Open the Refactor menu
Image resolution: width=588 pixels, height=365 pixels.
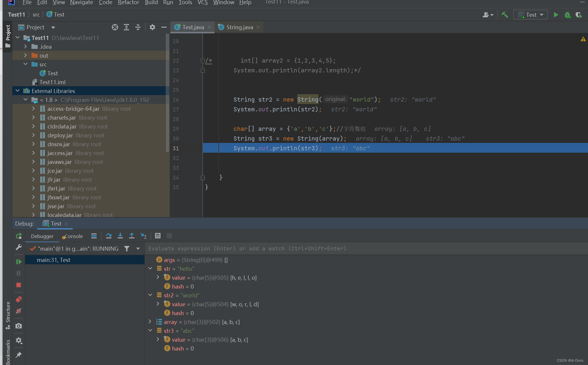(128, 3)
